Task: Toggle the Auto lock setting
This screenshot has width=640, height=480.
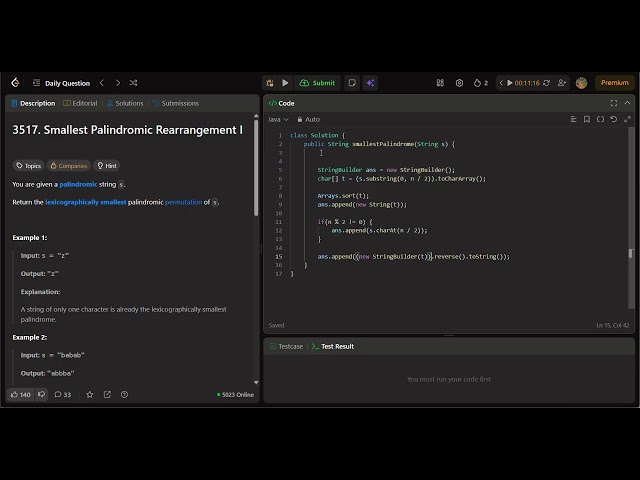Action: coord(309,119)
